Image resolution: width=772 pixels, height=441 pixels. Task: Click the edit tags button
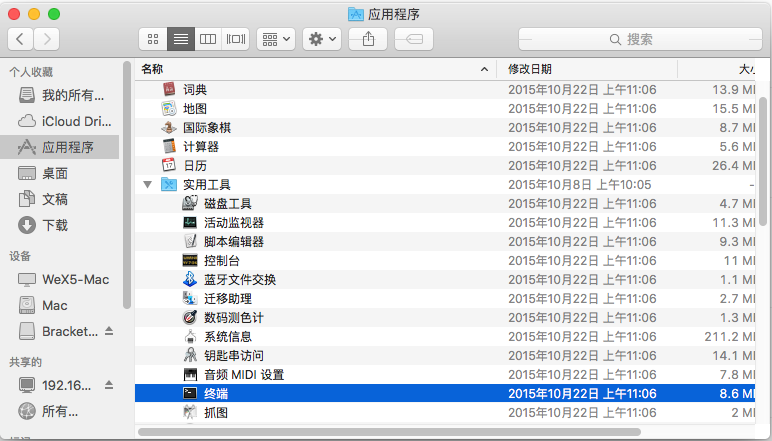[414, 39]
